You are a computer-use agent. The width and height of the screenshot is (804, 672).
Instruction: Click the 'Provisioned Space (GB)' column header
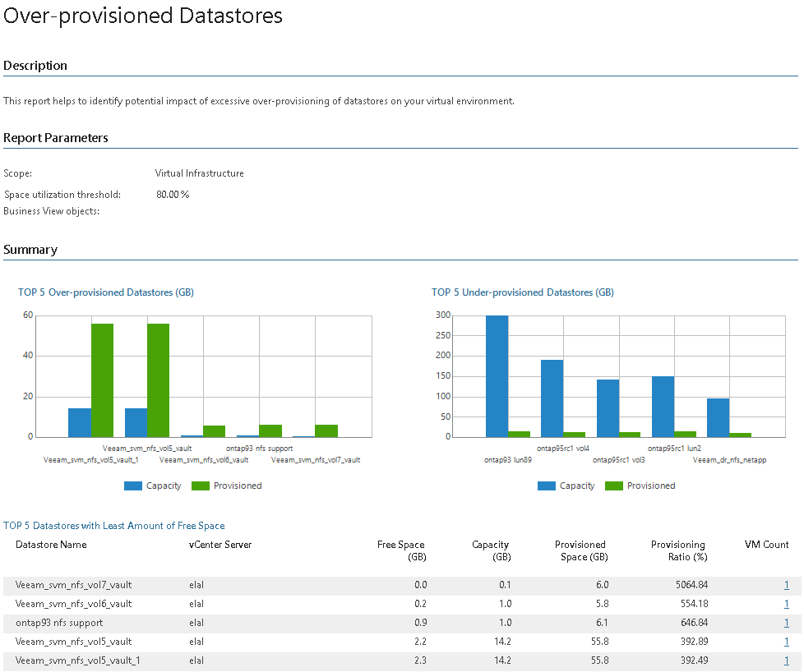[581, 550]
